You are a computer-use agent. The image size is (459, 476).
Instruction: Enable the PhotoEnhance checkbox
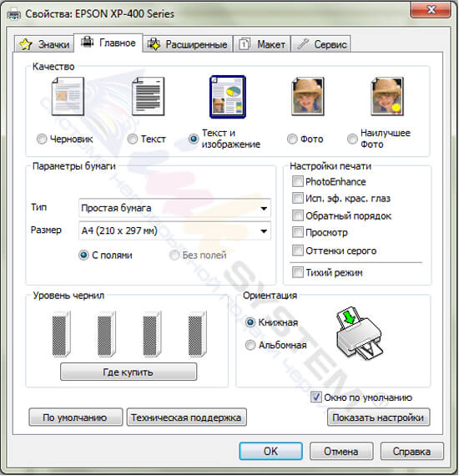click(298, 181)
